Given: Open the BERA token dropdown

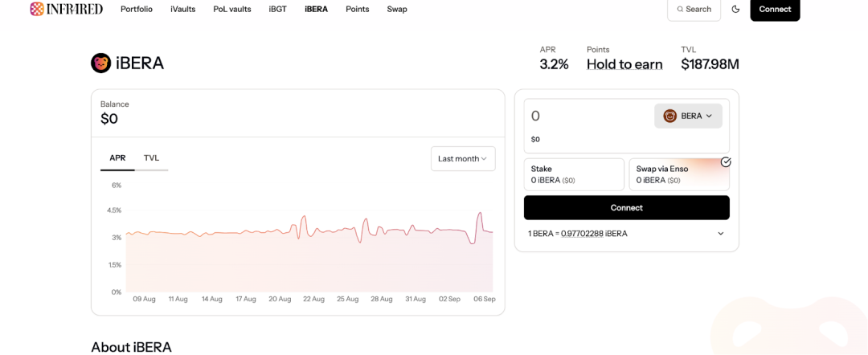Looking at the screenshot, I should coord(688,116).
